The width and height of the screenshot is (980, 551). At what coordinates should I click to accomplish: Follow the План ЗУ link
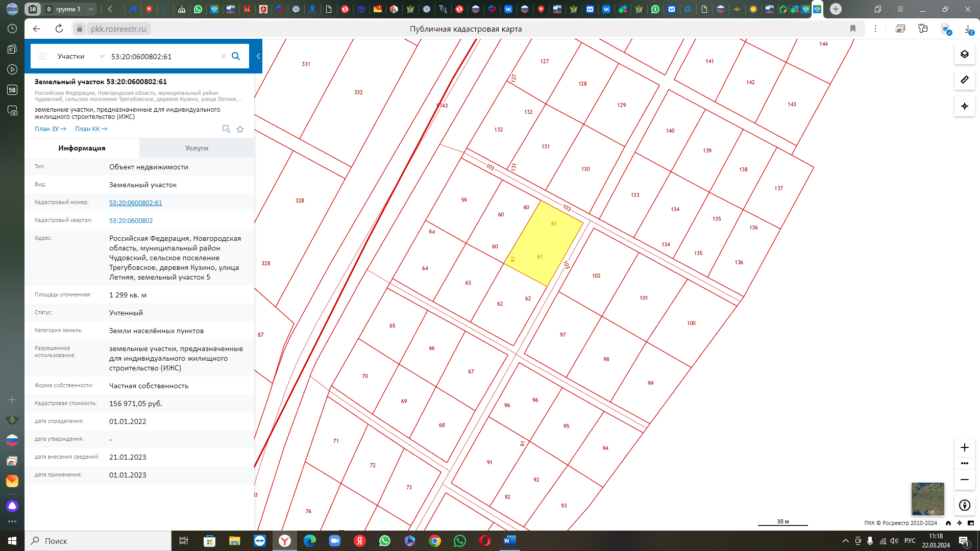click(x=50, y=129)
